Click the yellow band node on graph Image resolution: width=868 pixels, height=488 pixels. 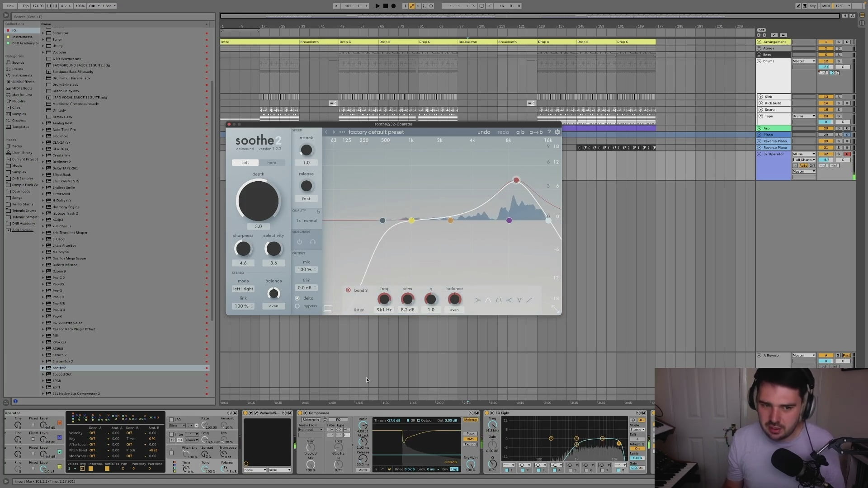tap(411, 221)
